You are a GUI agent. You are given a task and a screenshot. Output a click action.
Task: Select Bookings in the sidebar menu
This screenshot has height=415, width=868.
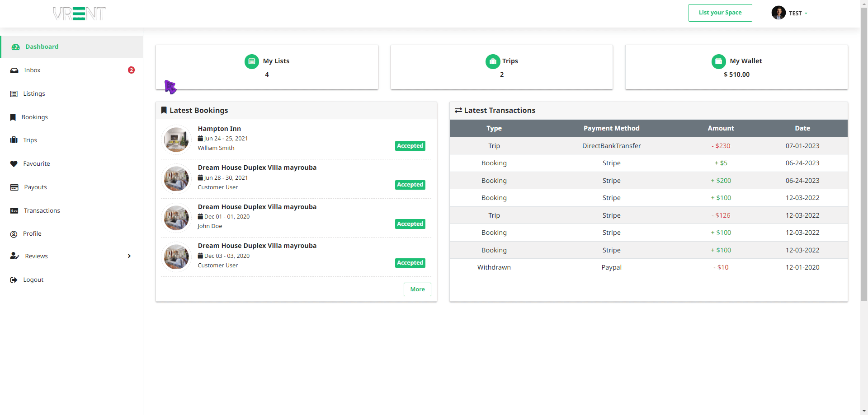point(34,117)
